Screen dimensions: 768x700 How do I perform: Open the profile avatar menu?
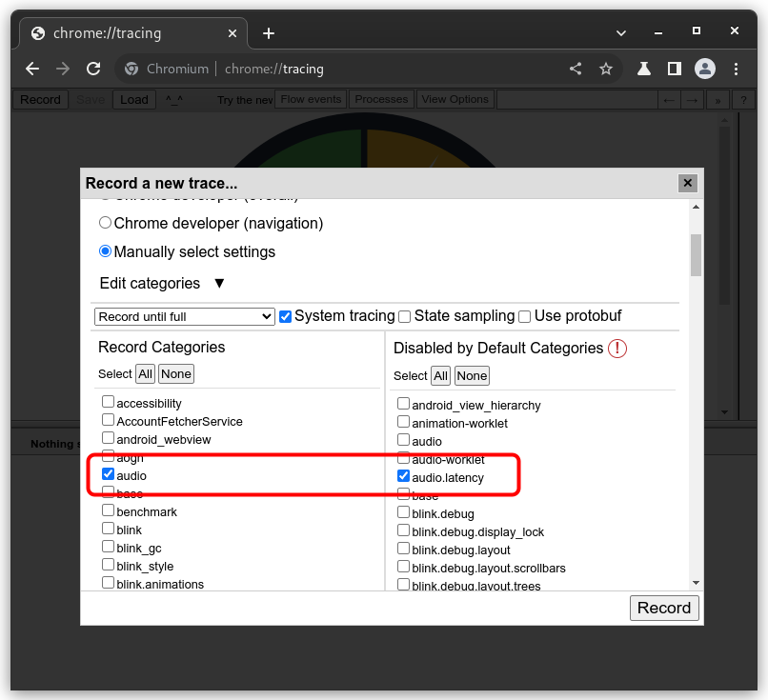click(x=705, y=69)
